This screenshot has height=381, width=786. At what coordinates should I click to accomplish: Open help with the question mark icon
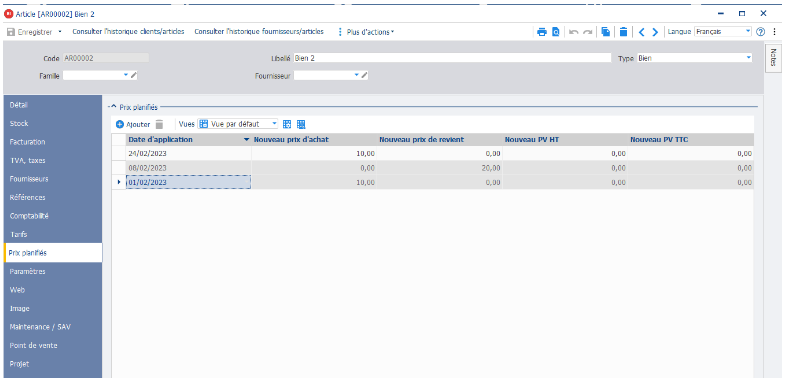(x=760, y=32)
